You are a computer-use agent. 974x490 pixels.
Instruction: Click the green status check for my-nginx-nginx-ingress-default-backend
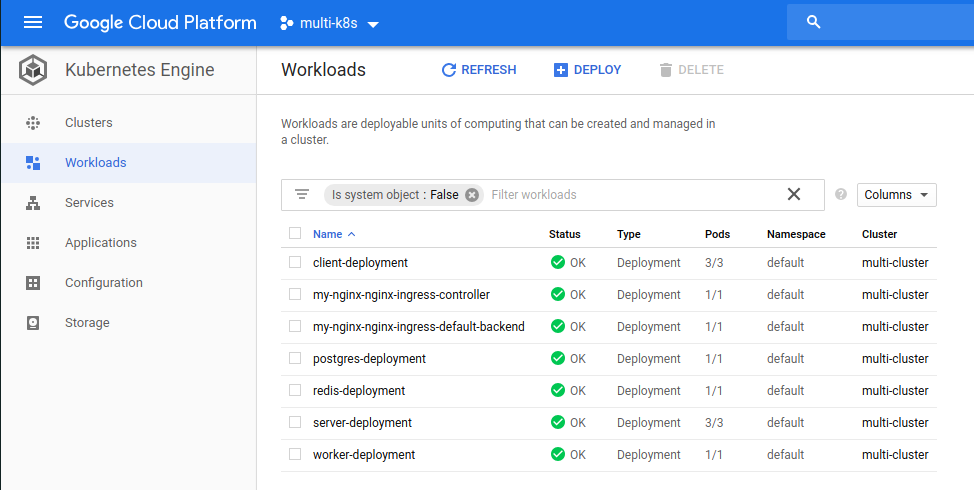(x=558, y=326)
